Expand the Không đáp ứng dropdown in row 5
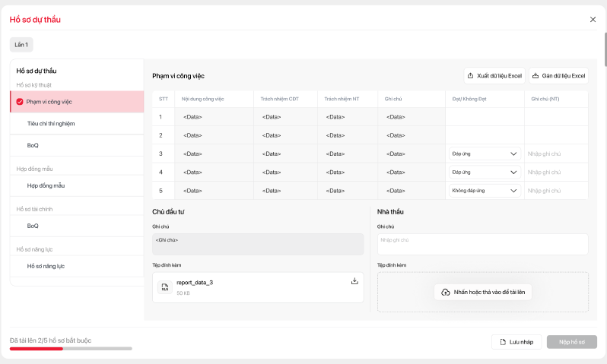 [485, 191]
